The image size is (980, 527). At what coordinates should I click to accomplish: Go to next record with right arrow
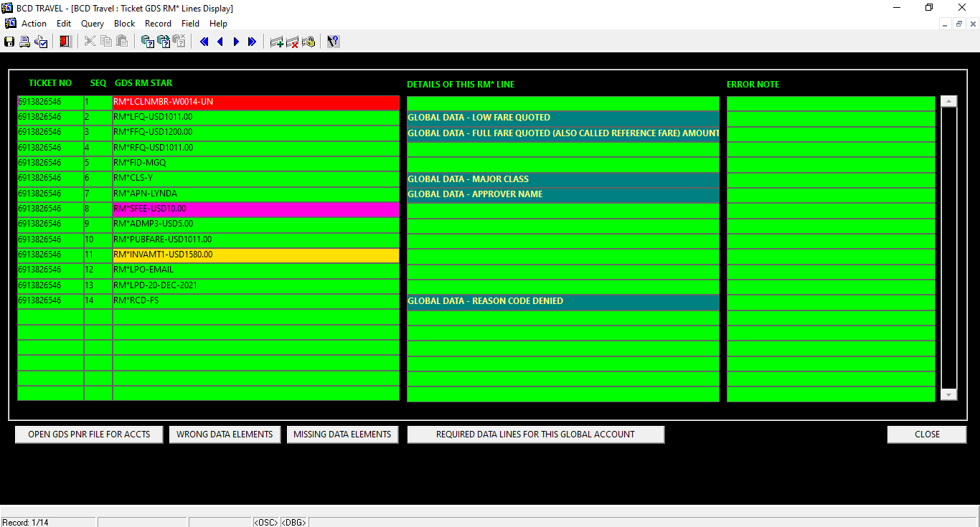pyautogui.click(x=236, y=42)
